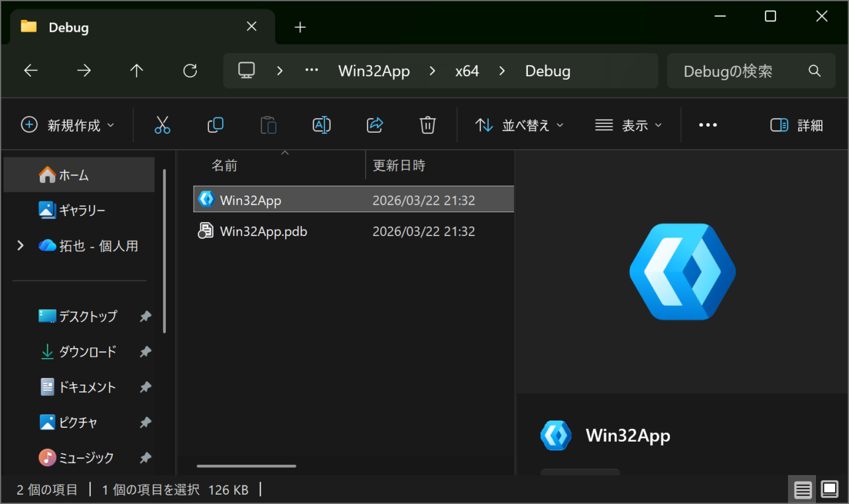Viewport: 849px width, 504px height.
Task: Open a new tab with plus button
Action: (300, 27)
